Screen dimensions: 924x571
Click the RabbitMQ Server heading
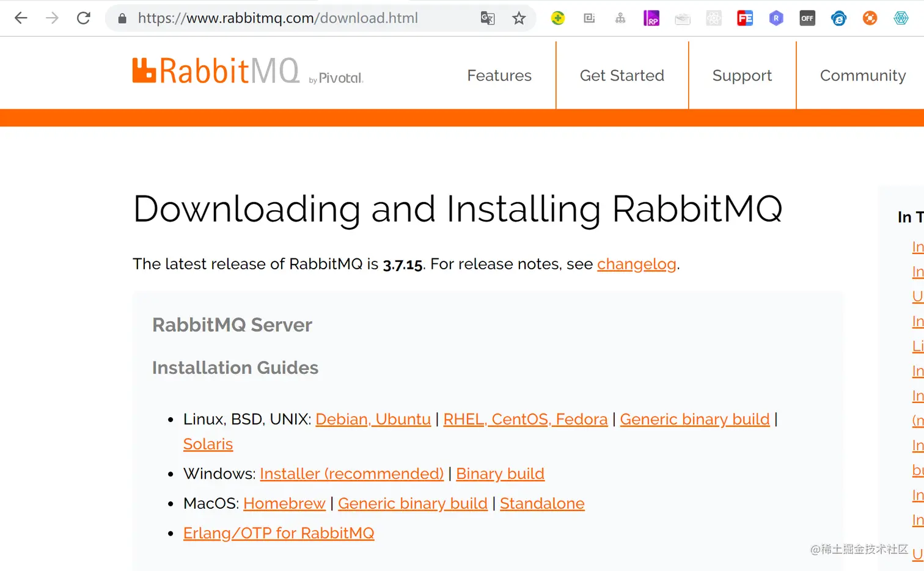pyautogui.click(x=232, y=325)
